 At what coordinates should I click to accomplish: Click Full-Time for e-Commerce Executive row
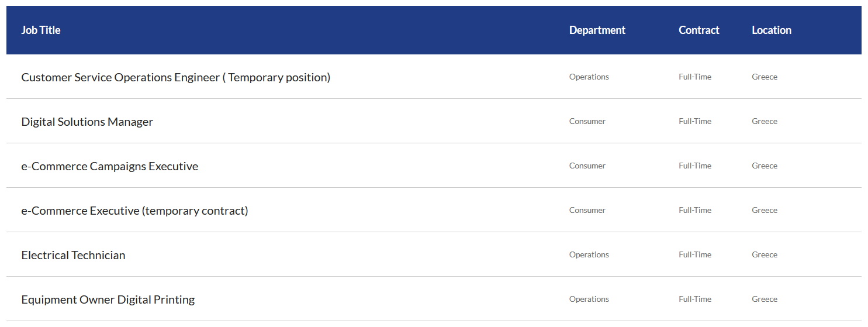[x=695, y=210]
